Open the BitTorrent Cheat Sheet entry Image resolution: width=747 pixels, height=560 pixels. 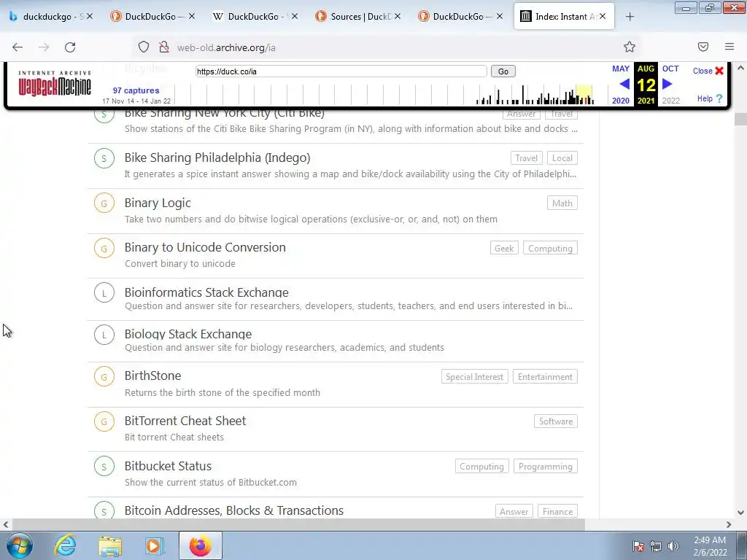point(185,421)
